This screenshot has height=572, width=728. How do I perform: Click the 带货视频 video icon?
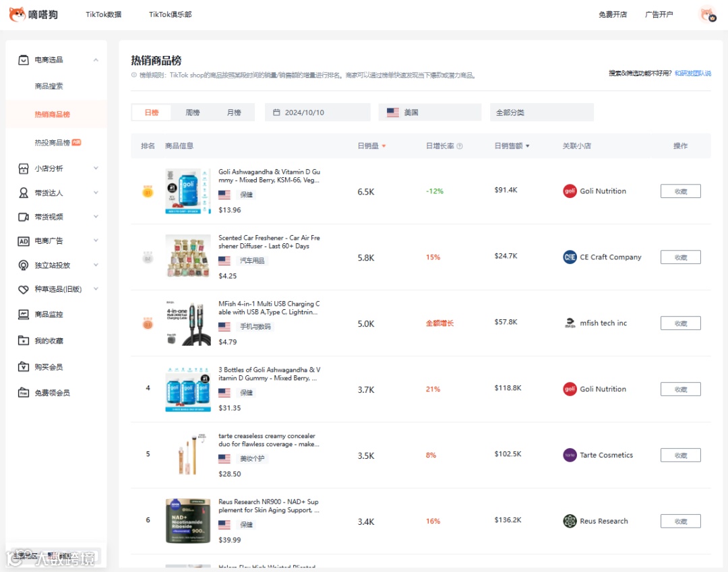23,217
